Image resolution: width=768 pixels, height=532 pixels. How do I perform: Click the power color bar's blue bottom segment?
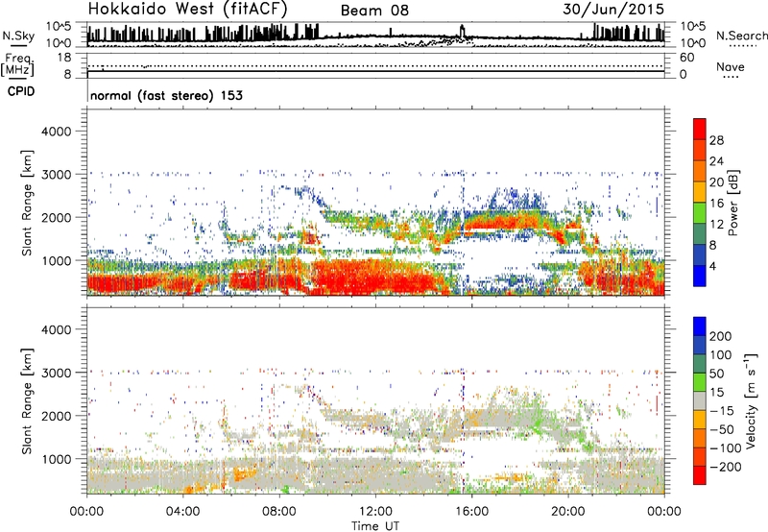click(x=700, y=276)
